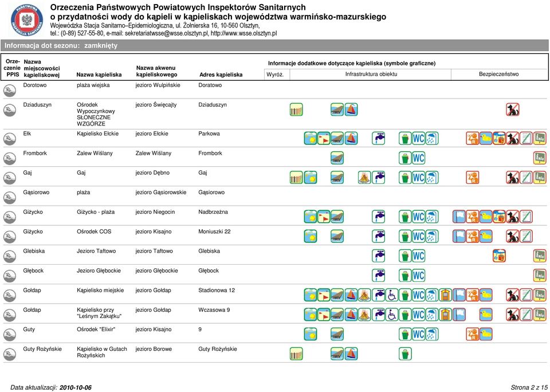Click the campfire icon in Gaj row
The width and height of the screenshot is (550, 392).
point(365,178)
